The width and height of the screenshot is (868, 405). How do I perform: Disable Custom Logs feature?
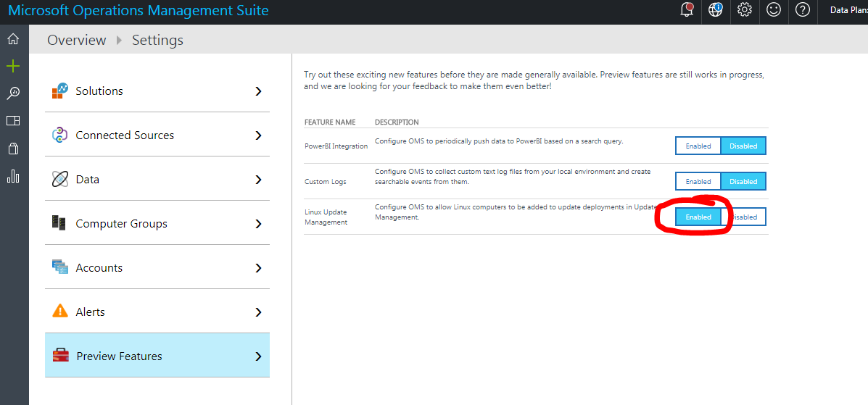point(743,181)
